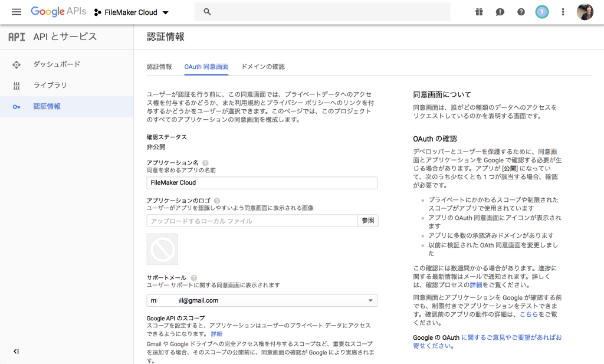Click the top search input field
This screenshot has height=364, width=604.
tap(322, 12)
